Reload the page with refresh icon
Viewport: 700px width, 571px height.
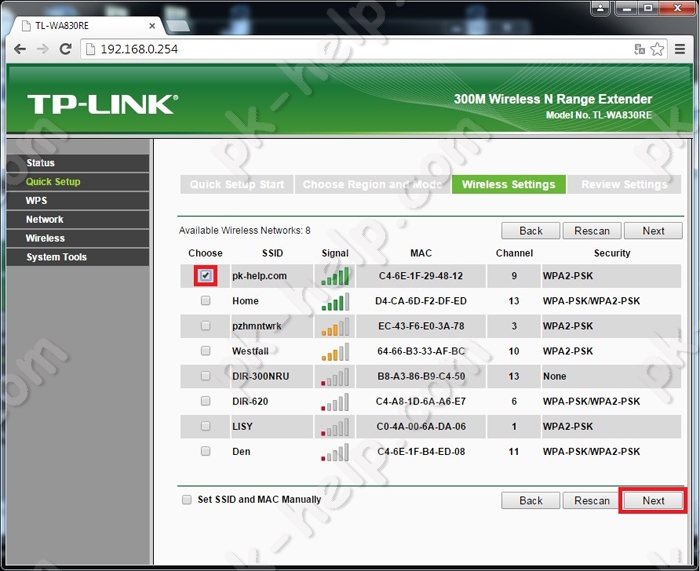pyautogui.click(x=66, y=49)
